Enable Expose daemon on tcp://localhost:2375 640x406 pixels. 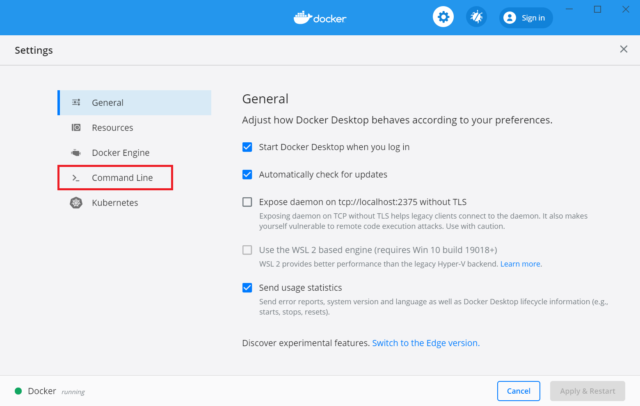pos(247,202)
